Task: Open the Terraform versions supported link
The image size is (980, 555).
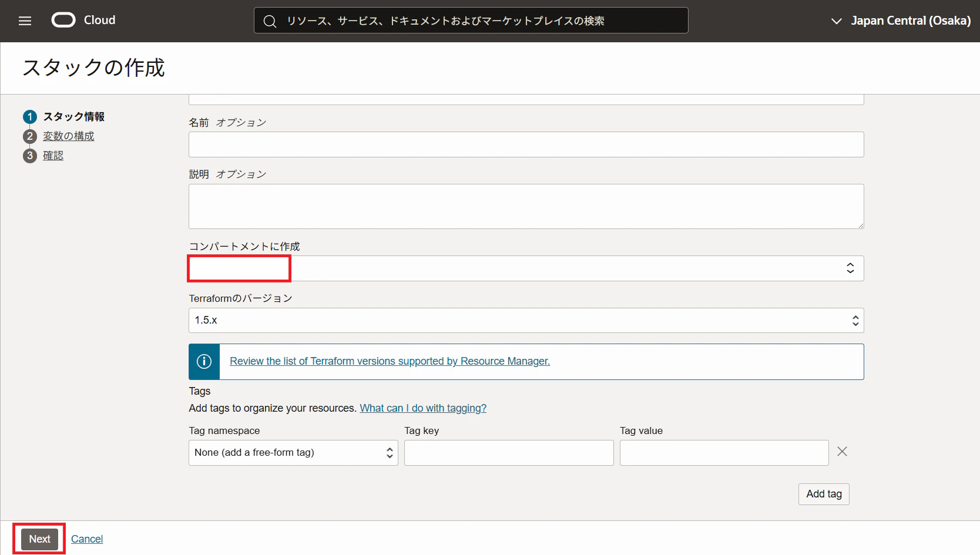Action: click(390, 361)
